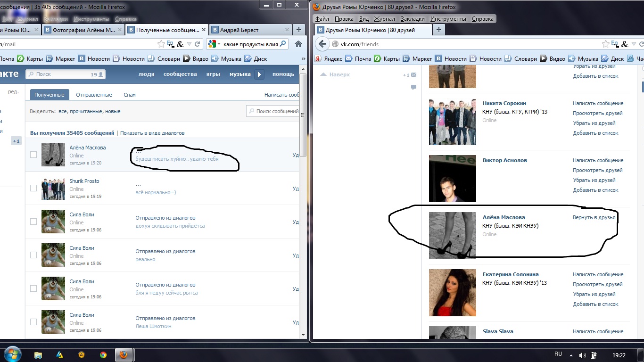This screenshot has height=362, width=644.
Task: Click the +1 counter in the left sidebar
Action: [x=16, y=141]
